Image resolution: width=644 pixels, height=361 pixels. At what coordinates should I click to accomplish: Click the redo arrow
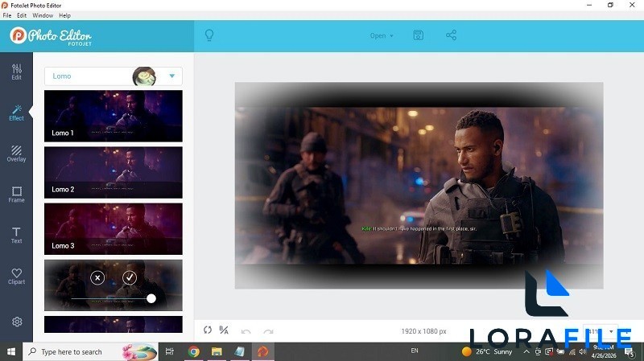(x=268, y=331)
